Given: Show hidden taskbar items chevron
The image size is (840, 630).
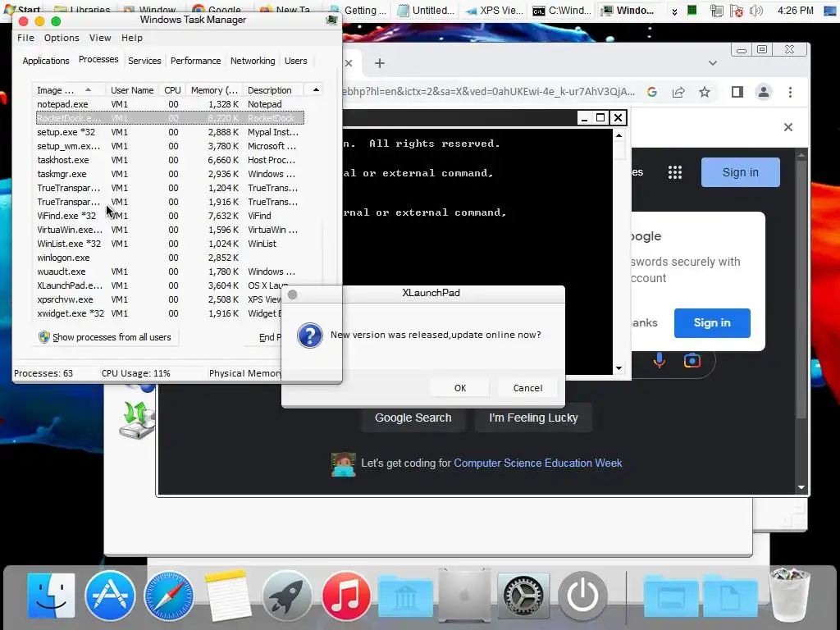Looking at the screenshot, I should click(x=674, y=11).
